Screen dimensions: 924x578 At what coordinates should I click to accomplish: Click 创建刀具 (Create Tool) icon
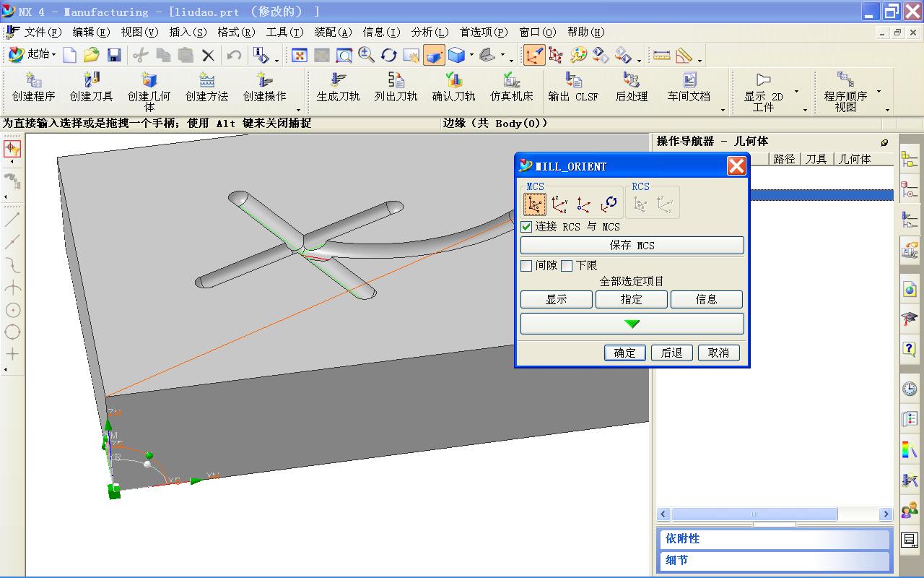click(x=92, y=87)
